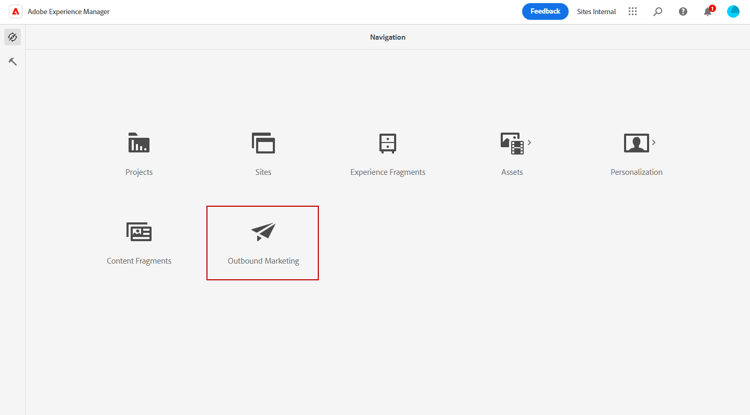Open the notifications bell icon
Screen dimensions: 750x415
(x=707, y=11)
